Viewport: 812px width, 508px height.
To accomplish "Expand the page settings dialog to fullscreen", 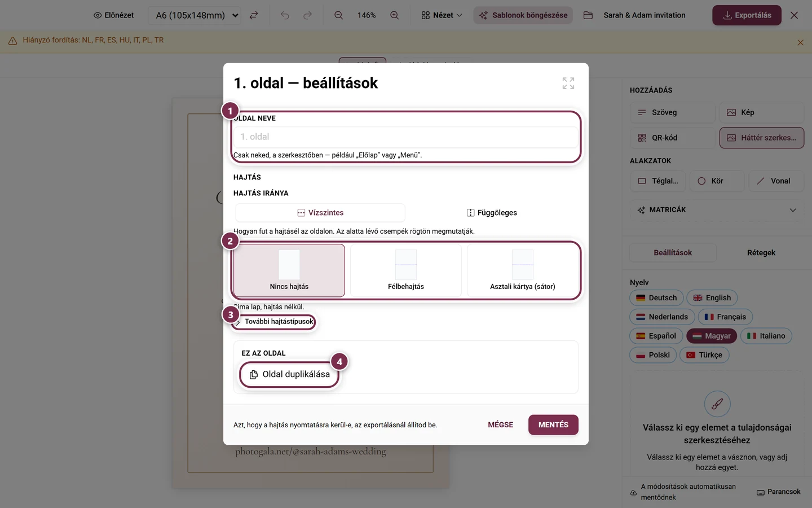I will click(x=568, y=83).
